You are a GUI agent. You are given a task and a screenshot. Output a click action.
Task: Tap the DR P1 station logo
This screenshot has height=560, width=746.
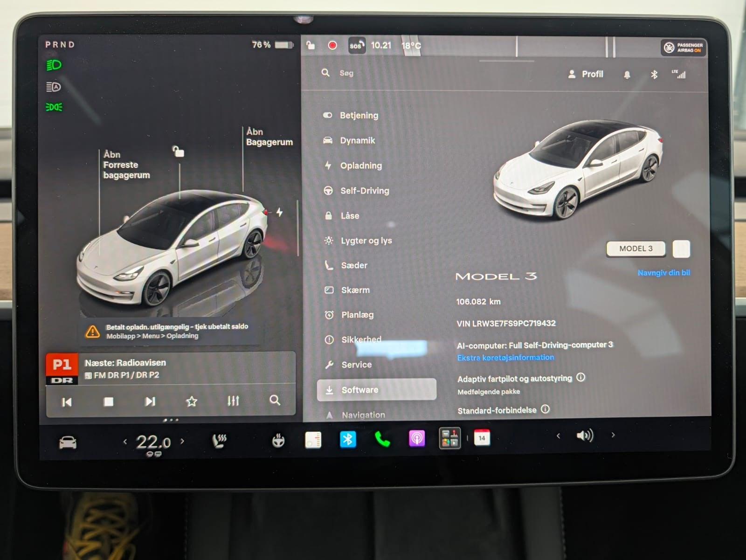tap(62, 368)
